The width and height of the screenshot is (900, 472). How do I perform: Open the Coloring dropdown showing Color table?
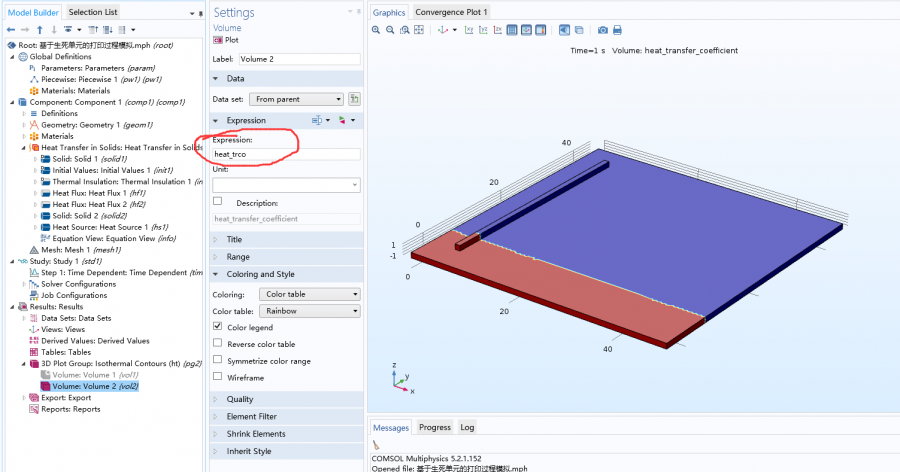pyautogui.click(x=310, y=294)
